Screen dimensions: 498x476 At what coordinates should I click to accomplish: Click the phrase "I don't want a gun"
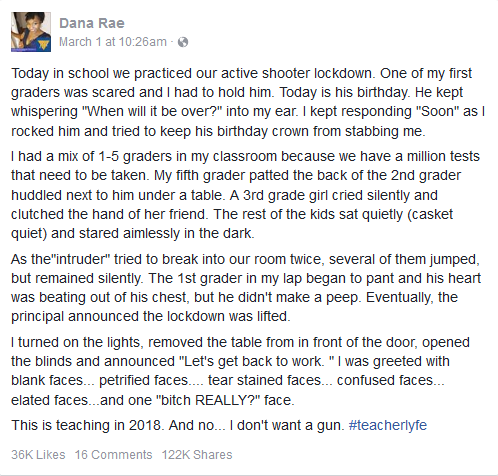[287, 425]
